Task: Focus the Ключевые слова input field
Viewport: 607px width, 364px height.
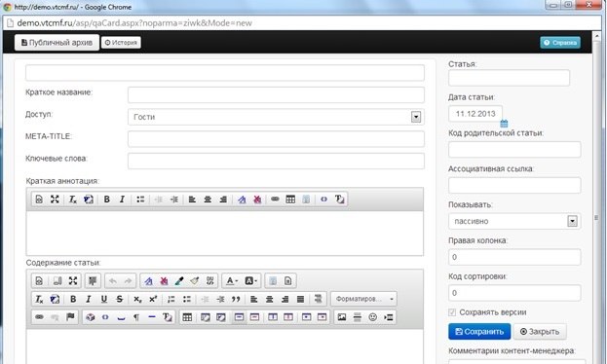Action: (x=276, y=161)
